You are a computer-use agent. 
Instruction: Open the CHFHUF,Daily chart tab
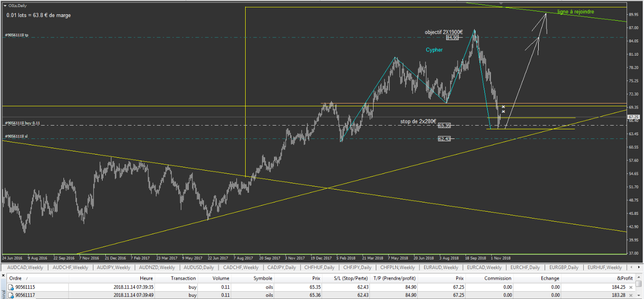point(318,267)
